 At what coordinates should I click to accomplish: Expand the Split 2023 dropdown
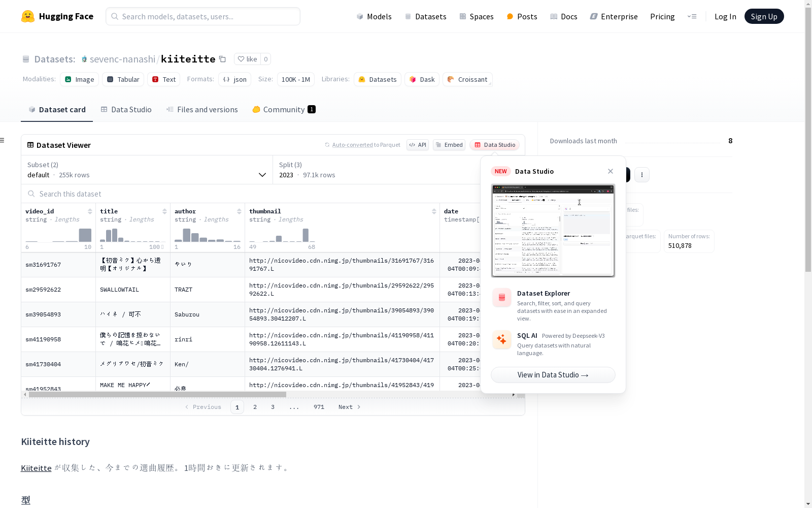377,170
